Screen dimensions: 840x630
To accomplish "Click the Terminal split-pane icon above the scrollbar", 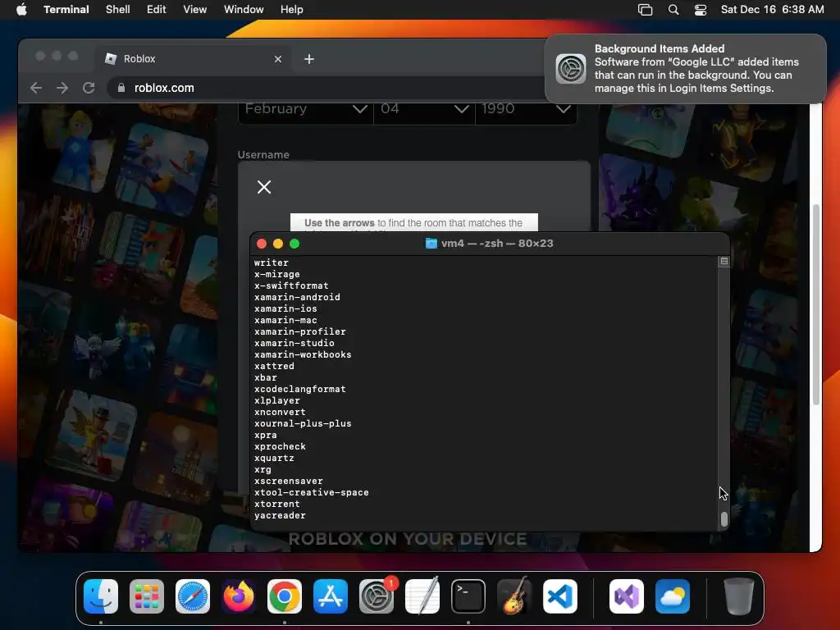I will click(724, 262).
